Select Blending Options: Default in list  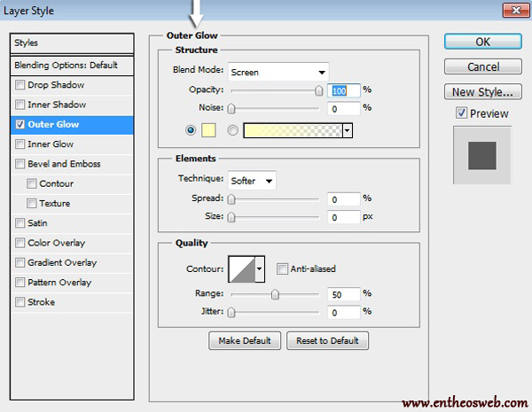(x=66, y=66)
